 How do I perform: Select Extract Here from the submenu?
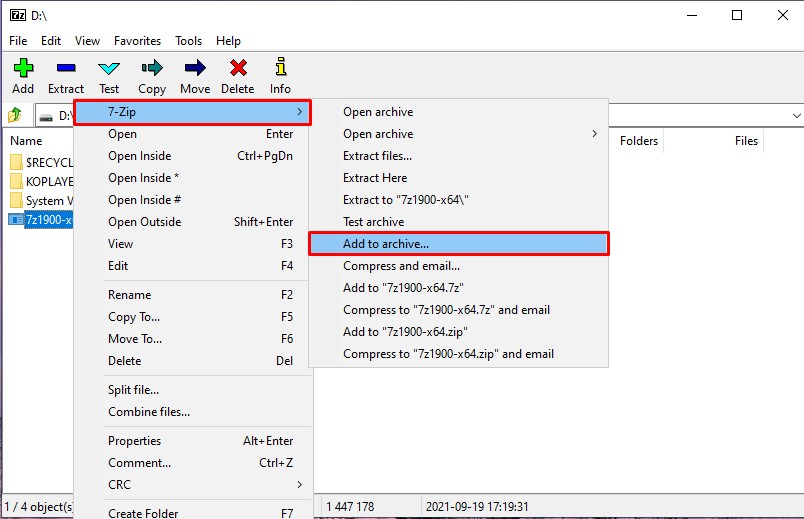[375, 178]
